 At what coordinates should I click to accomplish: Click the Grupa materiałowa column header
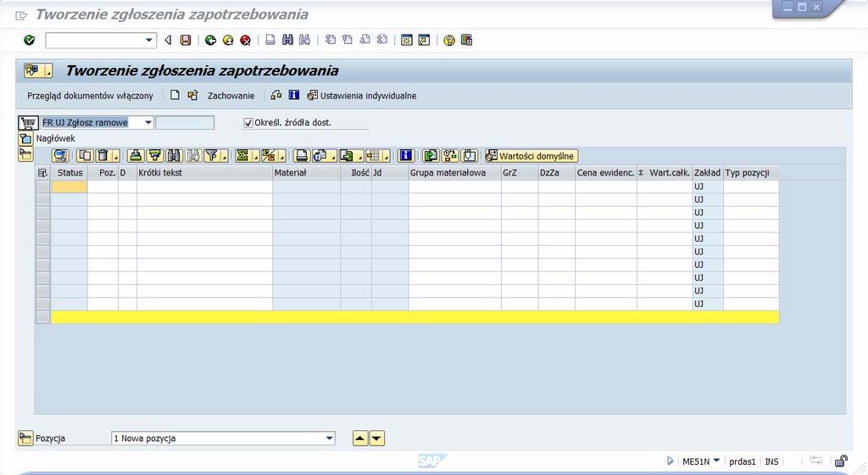(x=455, y=173)
